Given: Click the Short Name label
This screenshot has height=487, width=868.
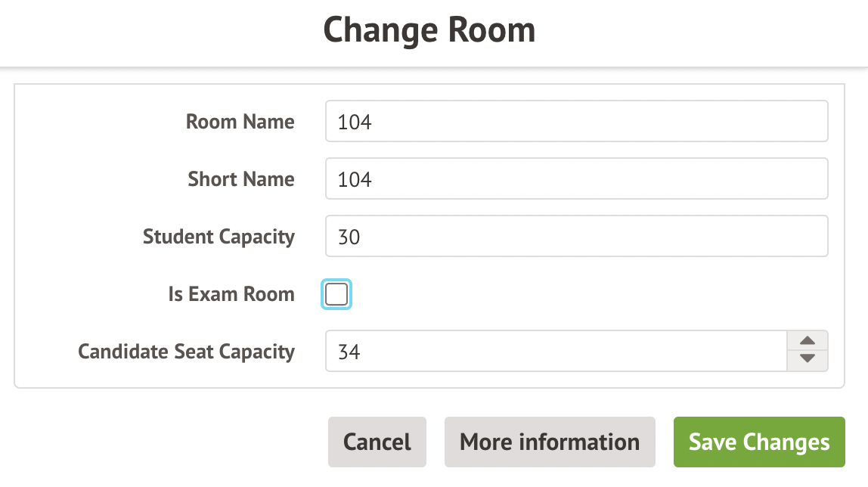Looking at the screenshot, I should [241, 179].
